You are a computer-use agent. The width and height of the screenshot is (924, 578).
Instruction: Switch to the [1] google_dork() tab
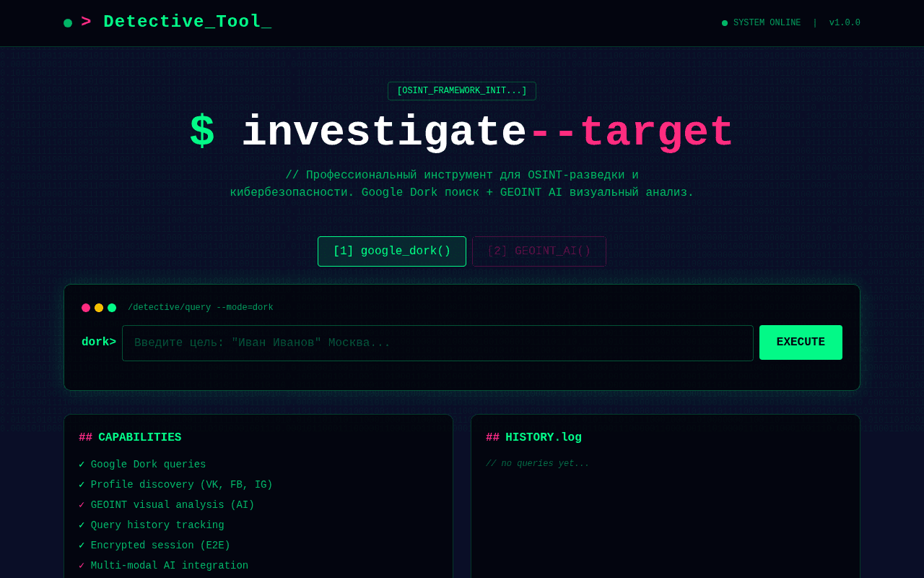tap(392, 251)
